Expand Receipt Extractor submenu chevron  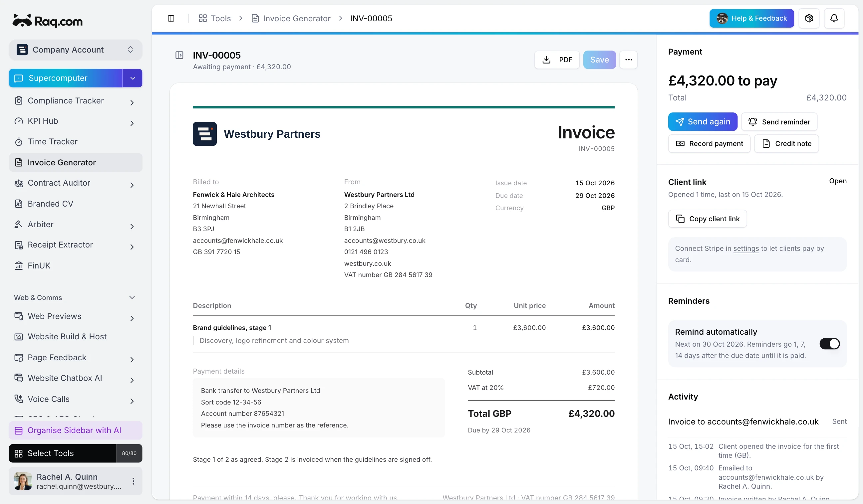(x=132, y=247)
